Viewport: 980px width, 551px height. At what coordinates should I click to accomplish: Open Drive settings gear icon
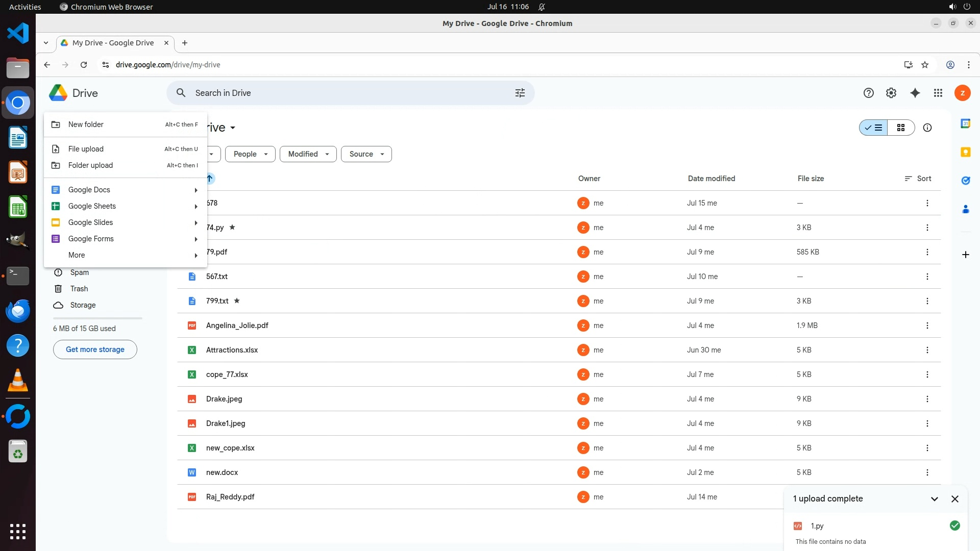pyautogui.click(x=891, y=93)
